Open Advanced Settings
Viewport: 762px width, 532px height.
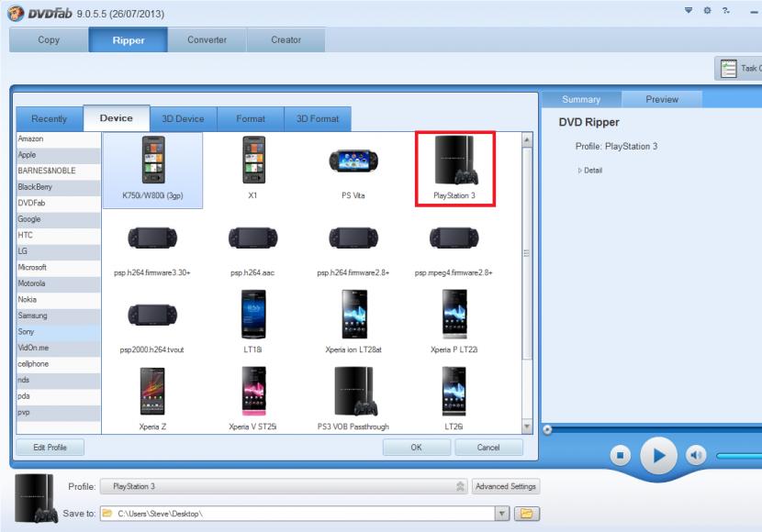[506, 486]
